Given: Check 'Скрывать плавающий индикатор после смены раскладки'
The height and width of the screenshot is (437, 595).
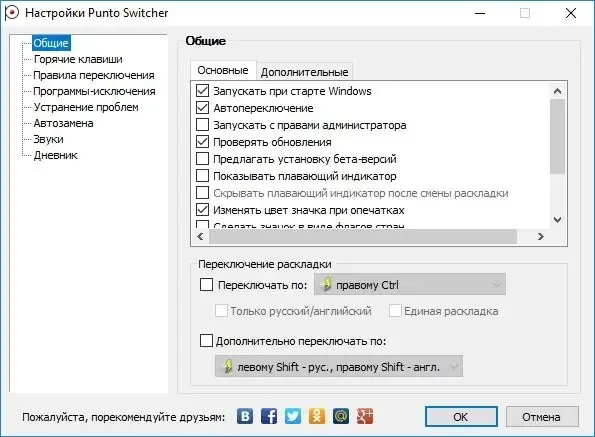Looking at the screenshot, I should [x=202, y=193].
